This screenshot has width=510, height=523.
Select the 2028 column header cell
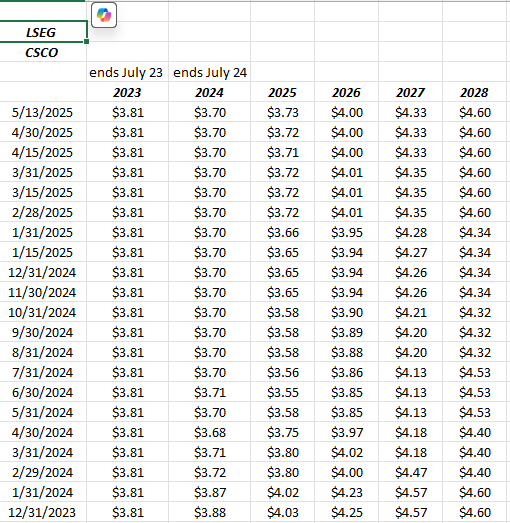[x=474, y=92]
